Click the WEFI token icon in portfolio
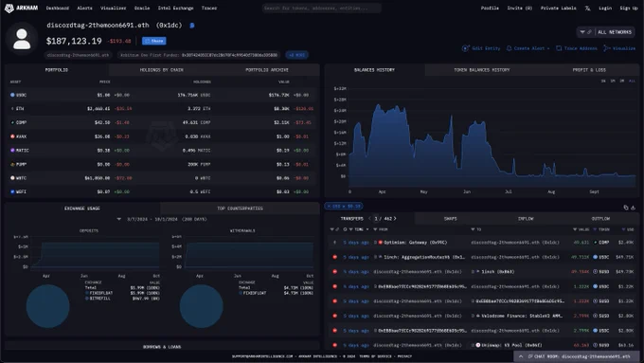 (x=12, y=192)
